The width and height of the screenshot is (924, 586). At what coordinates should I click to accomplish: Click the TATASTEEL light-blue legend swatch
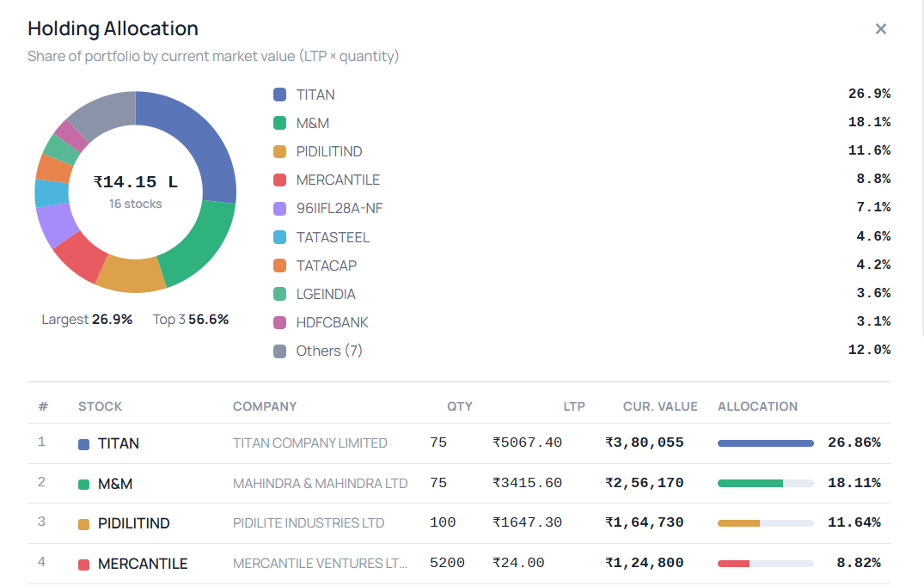[280, 237]
